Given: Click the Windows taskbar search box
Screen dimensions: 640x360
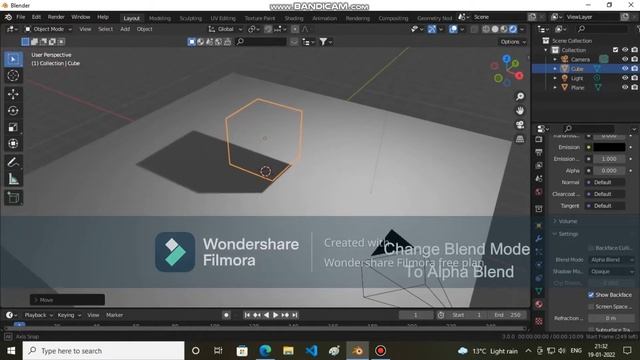Looking at the screenshot, I should click(103, 351).
